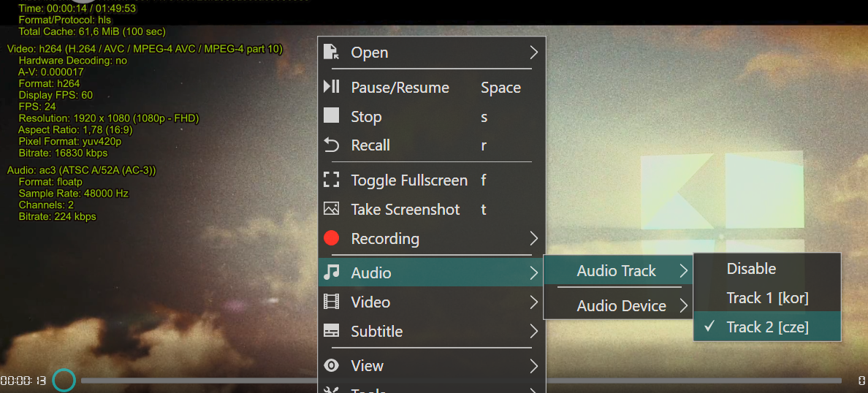Click the playback progress bar track
The image size is (868, 393).
(197, 381)
